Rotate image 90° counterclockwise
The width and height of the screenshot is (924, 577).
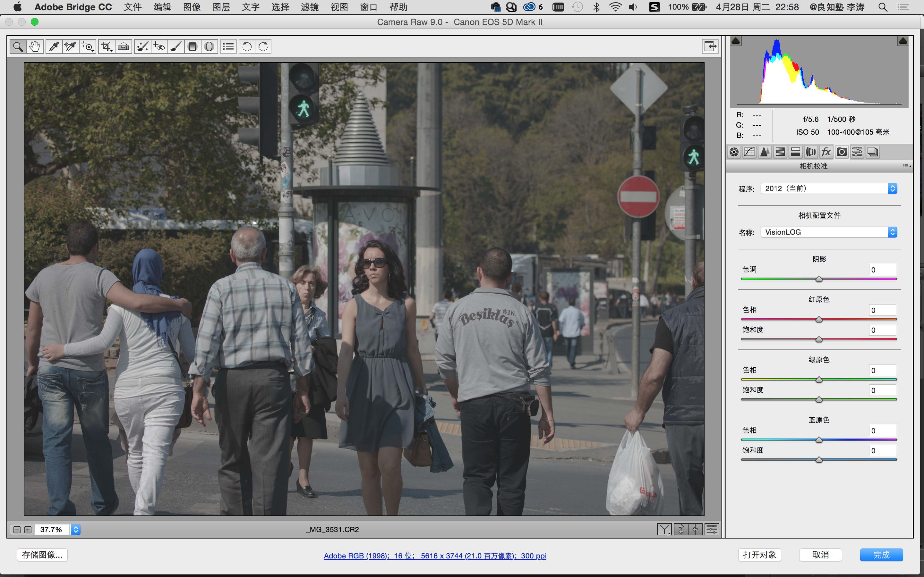[247, 46]
